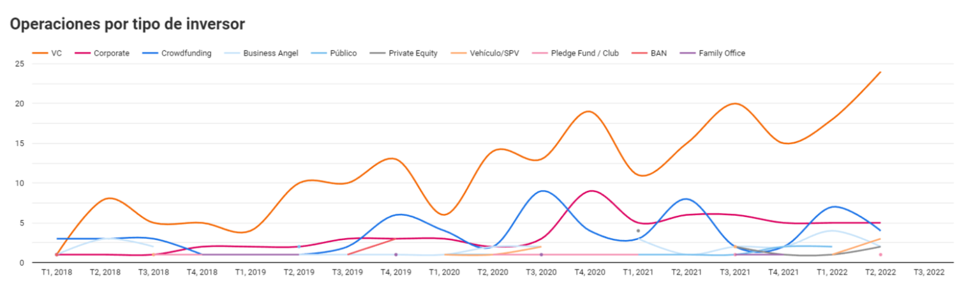Click the T3, 2022 x-axis label
This screenshot has width=980, height=288.
pos(928,271)
